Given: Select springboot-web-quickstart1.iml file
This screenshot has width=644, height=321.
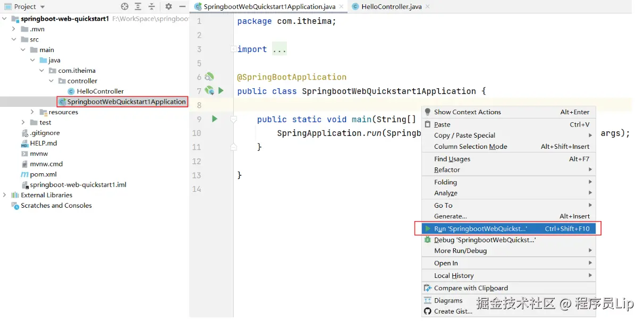Looking at the screenshot, I should tap(78, 185).
